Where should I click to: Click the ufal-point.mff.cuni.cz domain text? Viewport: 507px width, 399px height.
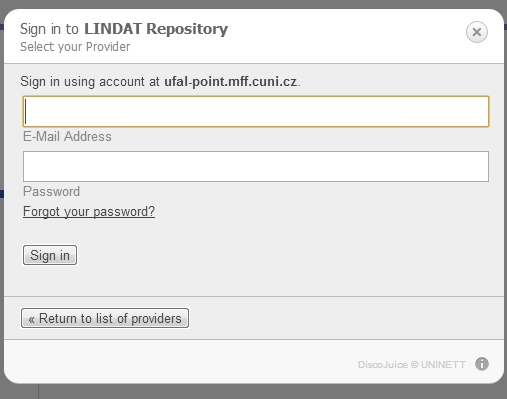coord(231,81)
